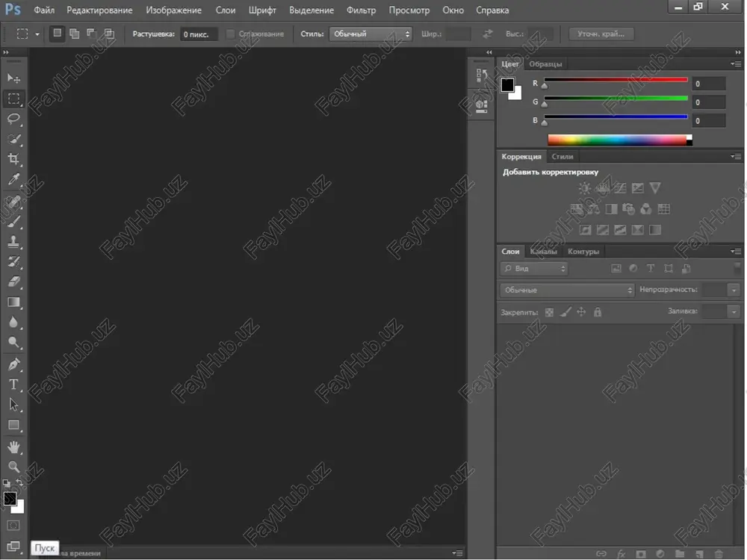Open the tool preset picker arrow

point(37,34)
